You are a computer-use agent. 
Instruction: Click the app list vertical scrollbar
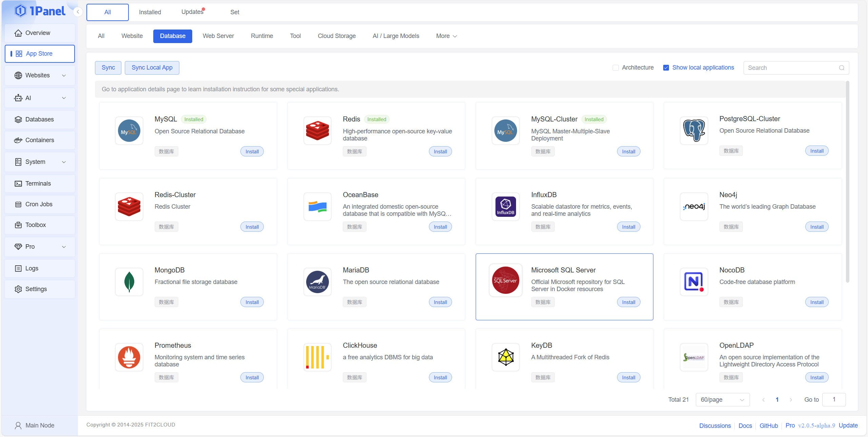[x=847, y=182]
